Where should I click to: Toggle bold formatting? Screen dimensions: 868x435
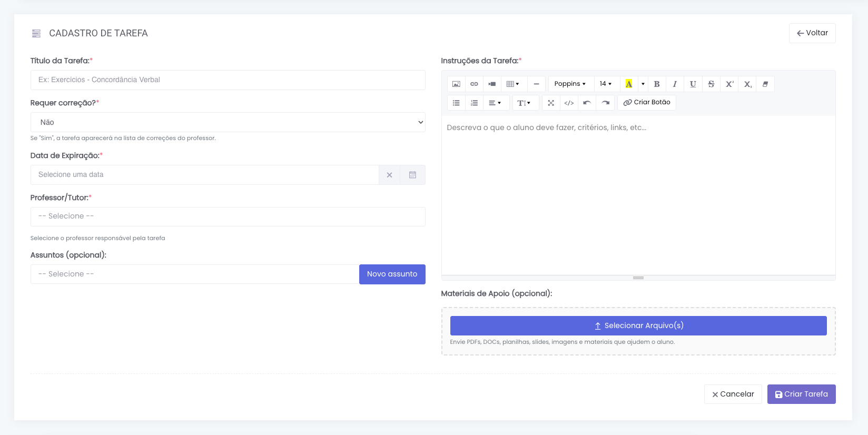point(657,84)
